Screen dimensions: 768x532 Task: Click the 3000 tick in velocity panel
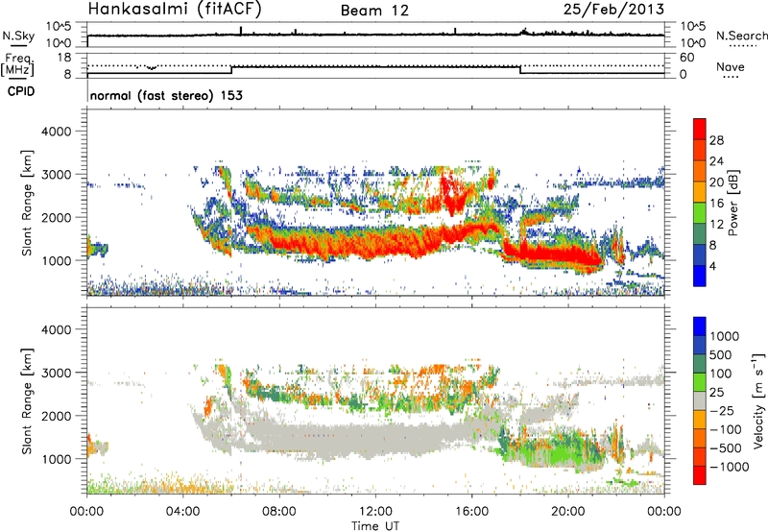click(57, 374)
